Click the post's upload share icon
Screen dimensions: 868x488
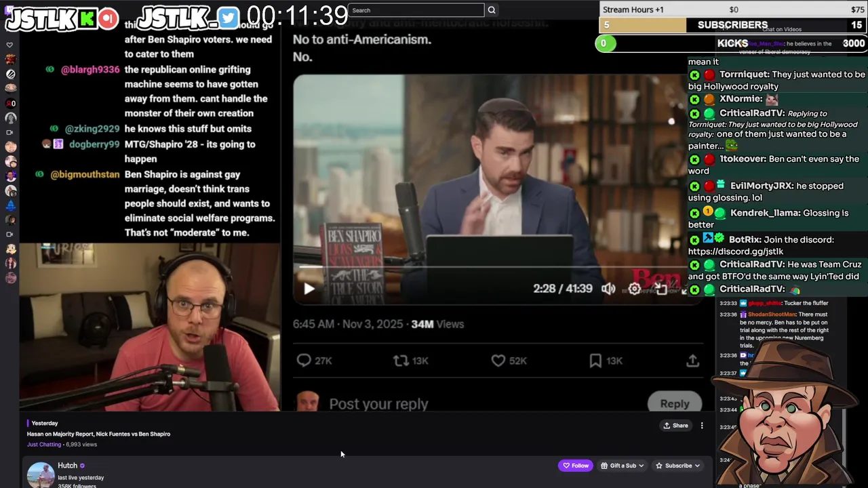coord(692,361)
